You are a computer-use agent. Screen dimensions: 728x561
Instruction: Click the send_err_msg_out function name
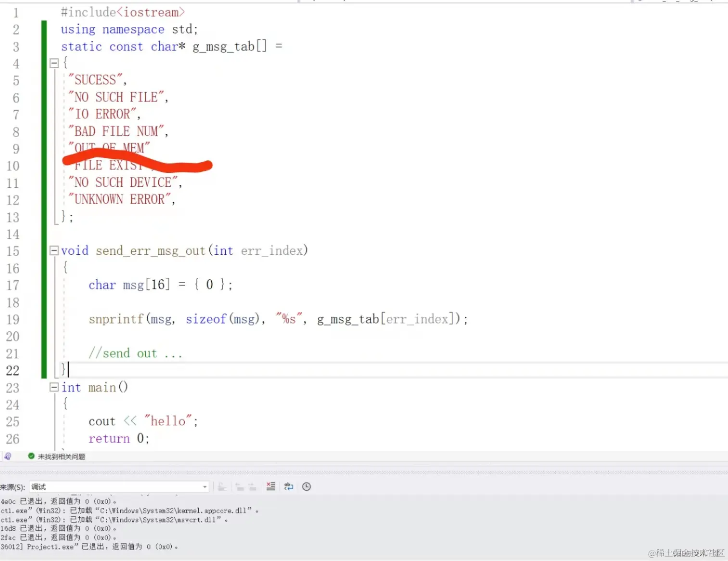(x=151, y=251)
